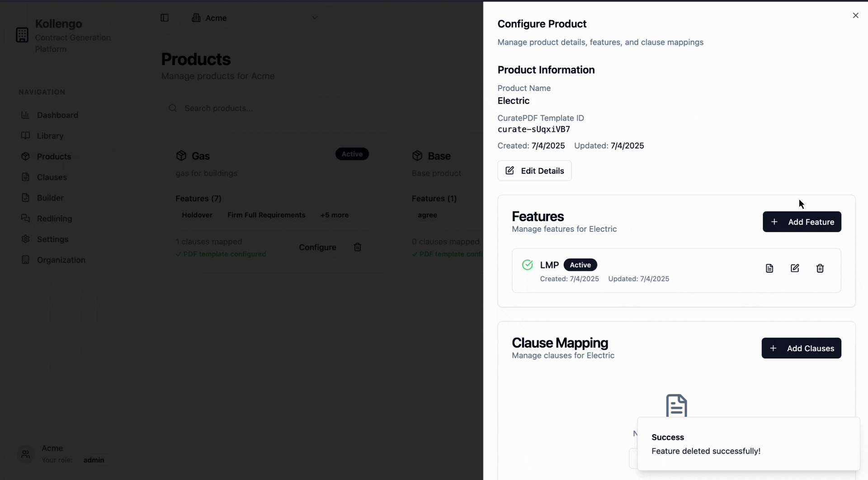Toggle Active status on Gas product
Viewport: 868px width, 480px height.
[x=352, y=154]
